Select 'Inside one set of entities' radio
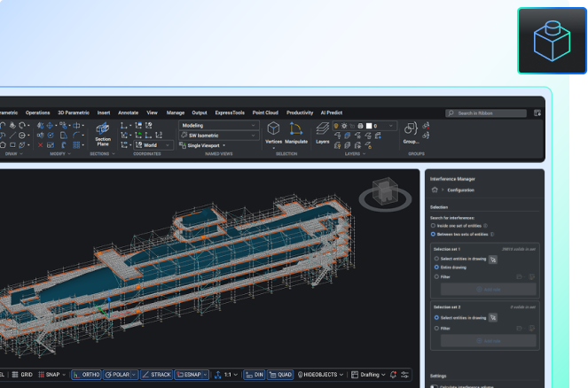This screenshot has height=388, width=588. 433,226
